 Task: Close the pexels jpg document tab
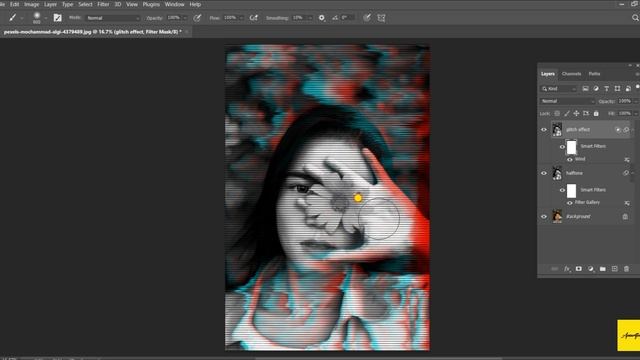point(187,32)
